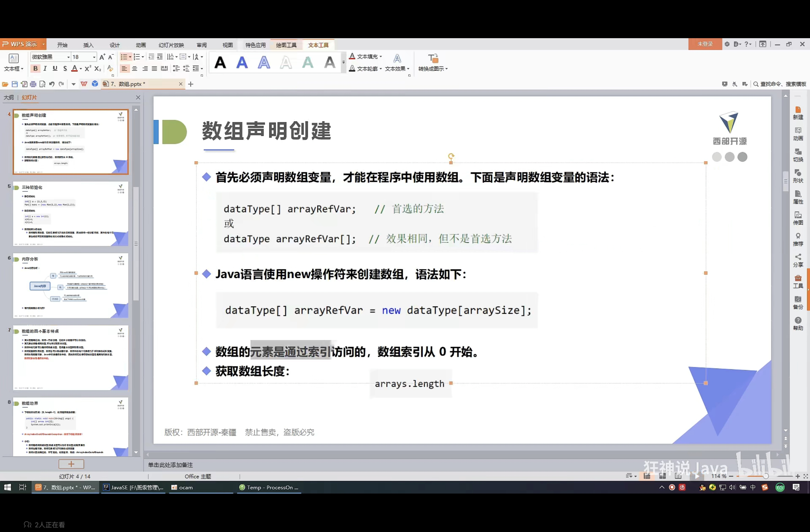Click the save file icon
Screen dimensions: 810x532
click(15, 84)
